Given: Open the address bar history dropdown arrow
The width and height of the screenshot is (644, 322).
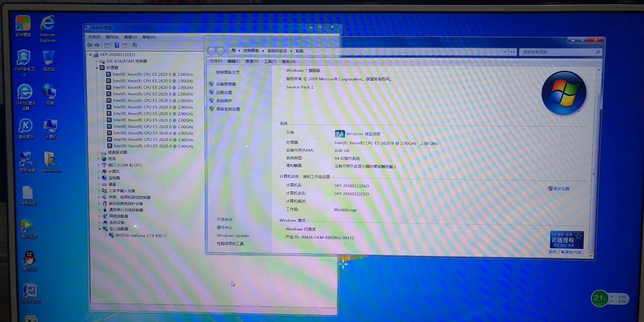Looking at the screenshot, I should 505,52.
